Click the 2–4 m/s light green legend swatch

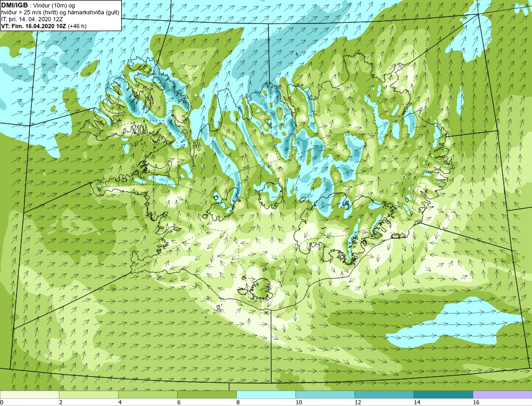[x=88, y=394]
